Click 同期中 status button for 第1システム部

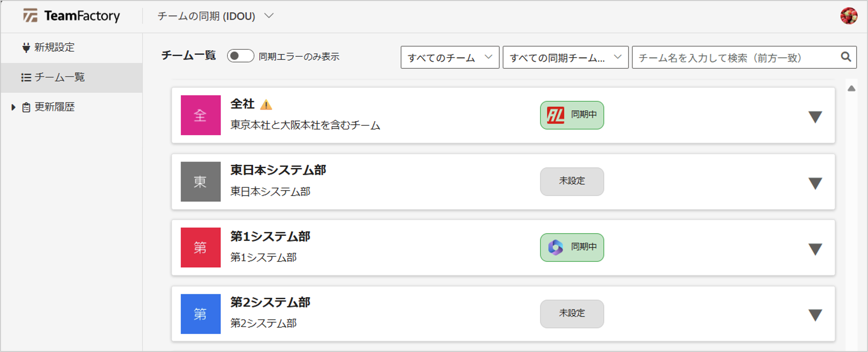pos(572,247)
